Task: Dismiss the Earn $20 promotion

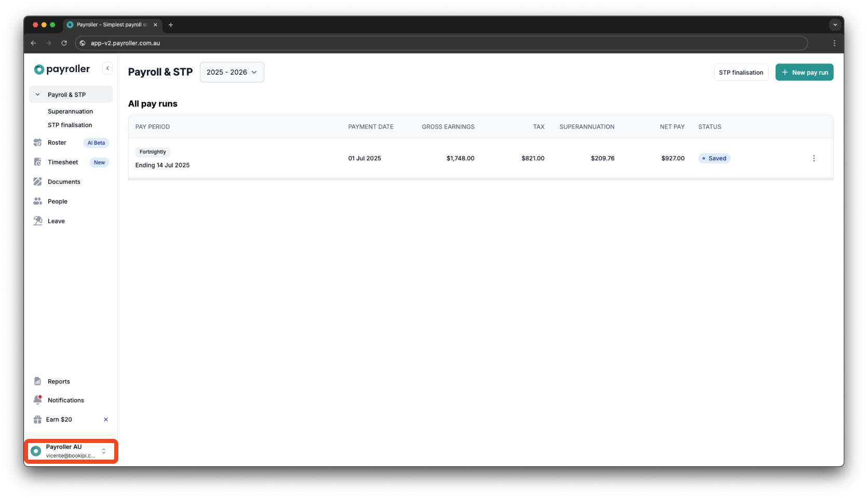Action: (x=105, y=419)
